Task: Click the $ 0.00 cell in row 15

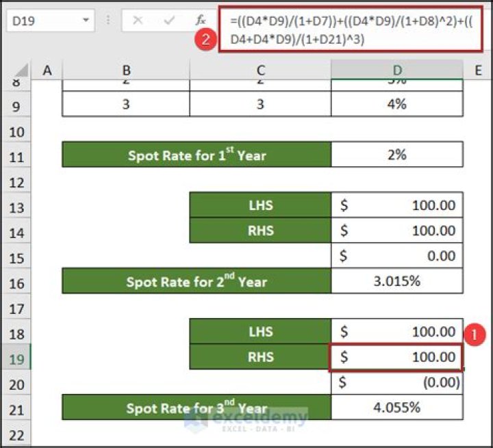Action: (x=396, y=256)
